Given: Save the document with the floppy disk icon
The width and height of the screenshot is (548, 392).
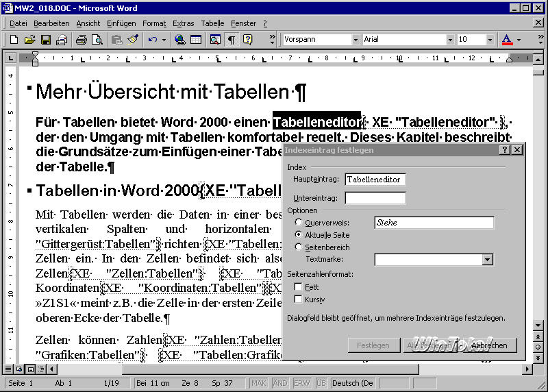Looking at the screenshot, I should [46, 40].
